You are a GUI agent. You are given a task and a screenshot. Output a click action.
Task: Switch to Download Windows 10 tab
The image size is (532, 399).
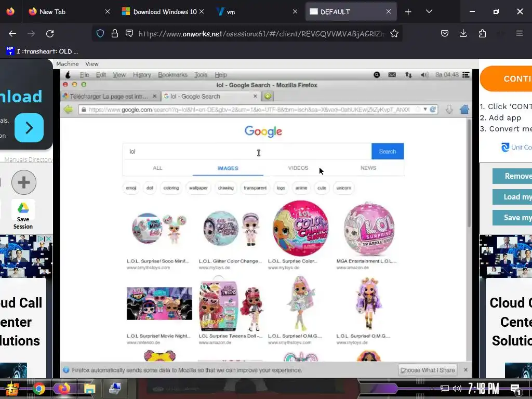pos(163,11)
